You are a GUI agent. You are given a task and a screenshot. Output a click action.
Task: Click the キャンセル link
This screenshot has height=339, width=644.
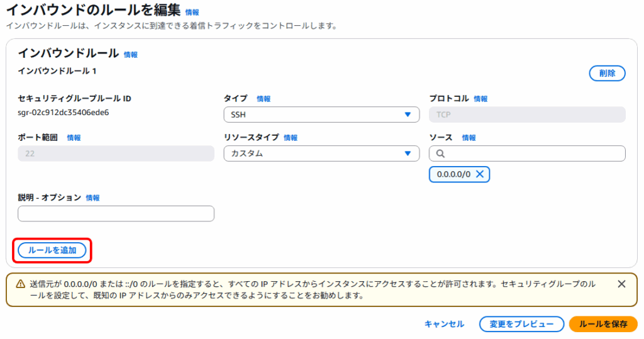(444, 324)
